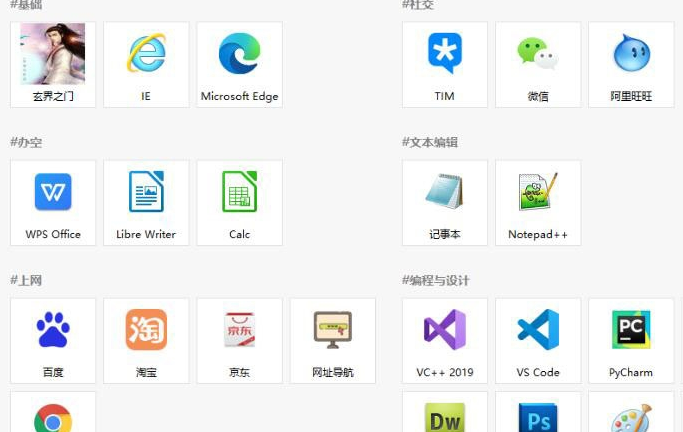The width and height of the screenshot is (683, 432).
Task: Open 淘宝 Taobao tile
Action: [x=146, y=341]
